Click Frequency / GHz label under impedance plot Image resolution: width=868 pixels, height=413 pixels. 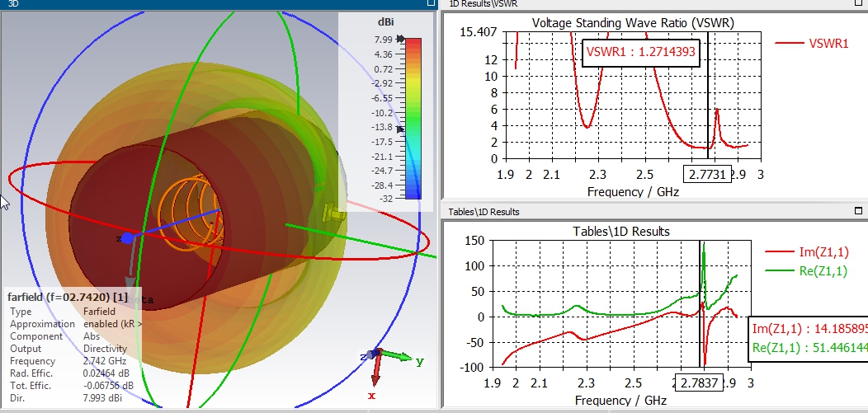click(x=621, y=401)
